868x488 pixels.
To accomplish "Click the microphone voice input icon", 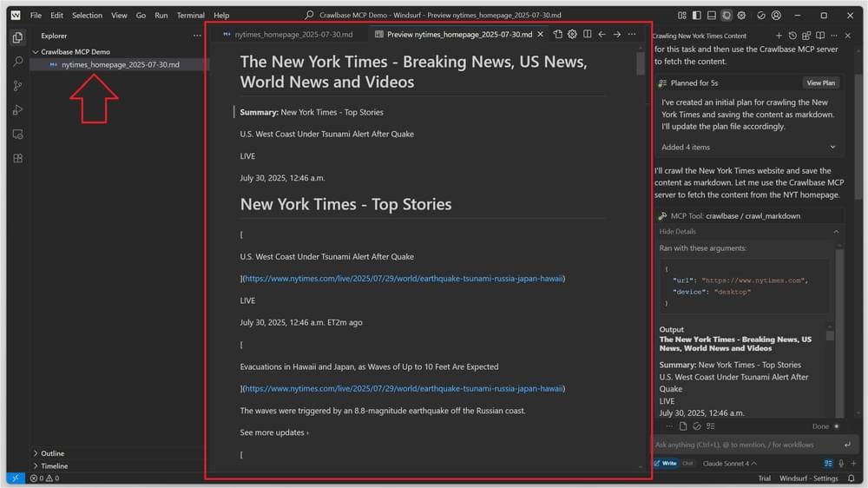I will pyautogui.click(x=841, y=464).
